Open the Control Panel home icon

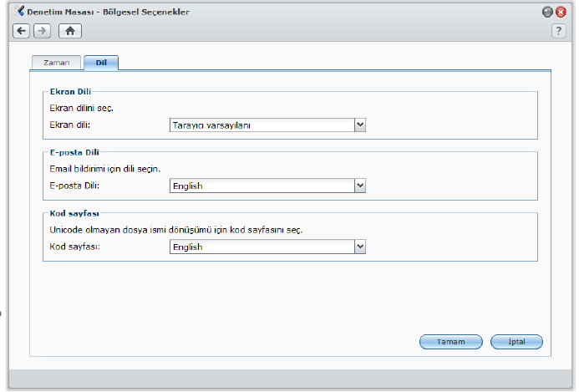pyautogui.click(x=71, y=30)
